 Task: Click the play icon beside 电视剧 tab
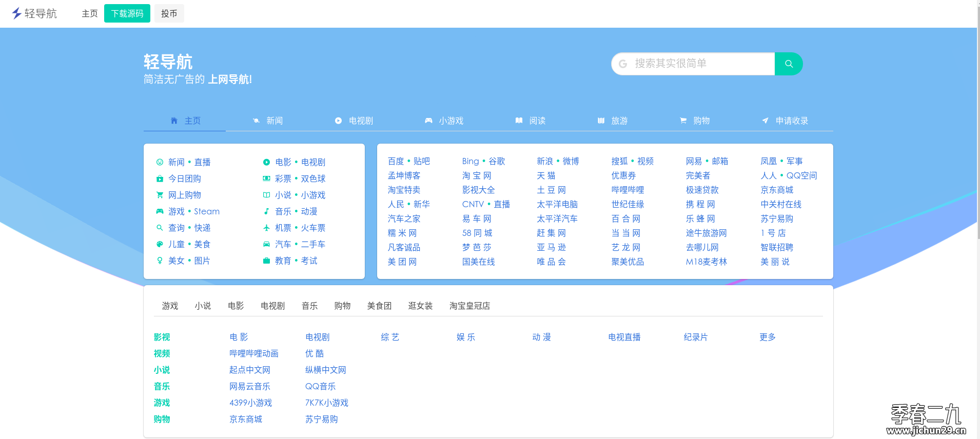point(338,121)
